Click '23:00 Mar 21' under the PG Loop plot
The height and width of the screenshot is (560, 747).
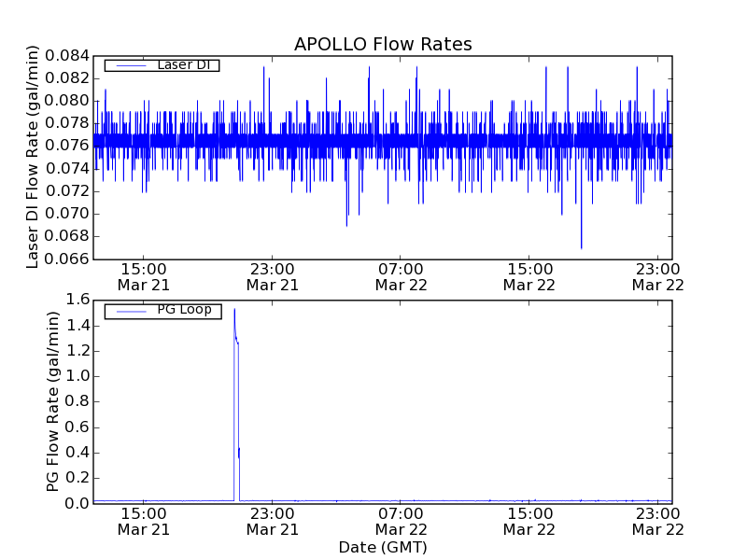pos(272,522)
